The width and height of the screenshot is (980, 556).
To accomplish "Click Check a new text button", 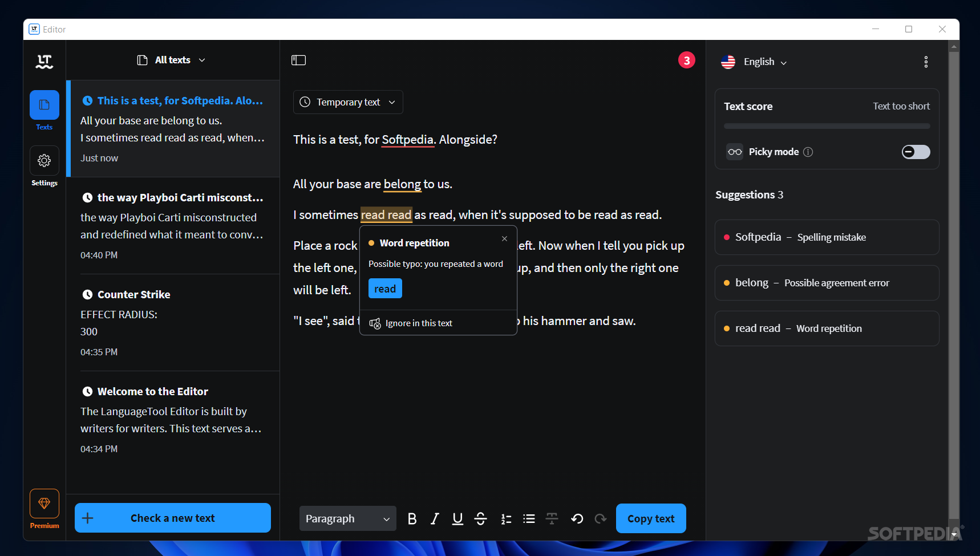I will coord(173,518).
